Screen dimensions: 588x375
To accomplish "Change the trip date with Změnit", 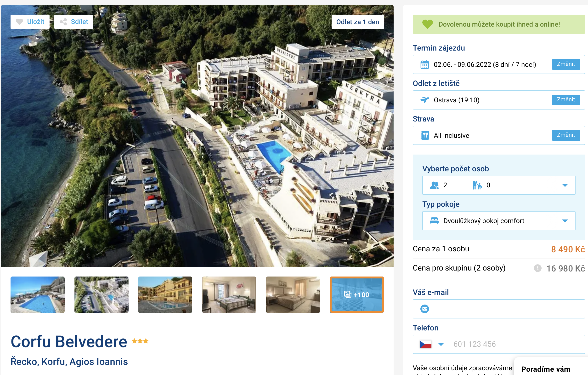I will click(565, 64).
